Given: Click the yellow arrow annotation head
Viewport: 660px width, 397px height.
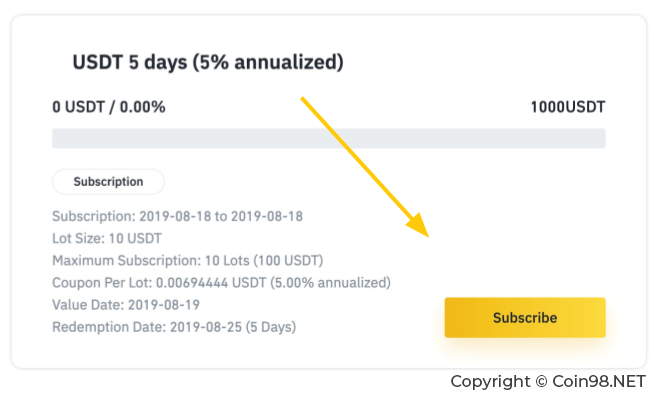Looking at the screenshot, I should click(x=418, y=225).
